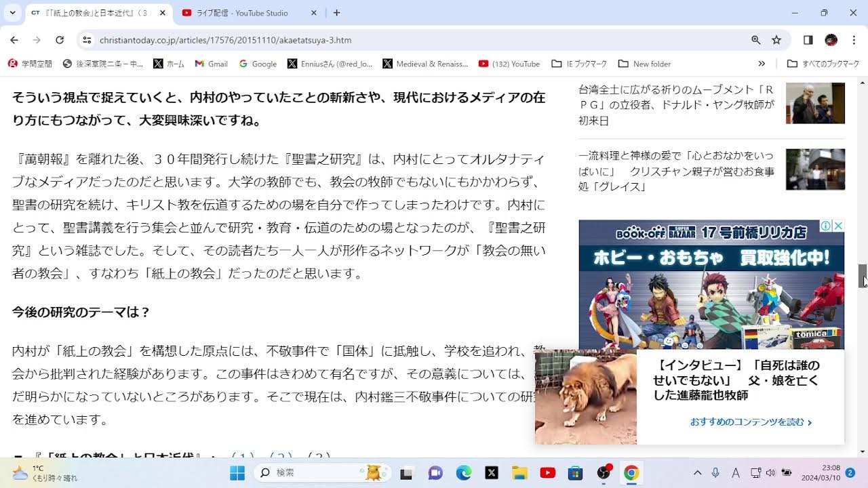Screen dimensions: 868x488
Task: Show hidden system tray icons
Action: click(x=697, y=473)
